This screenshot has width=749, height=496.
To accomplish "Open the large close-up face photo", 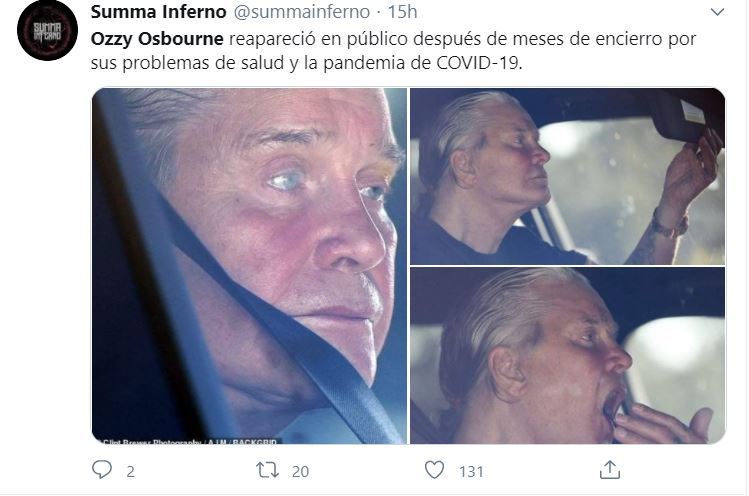I will (249, 266).
